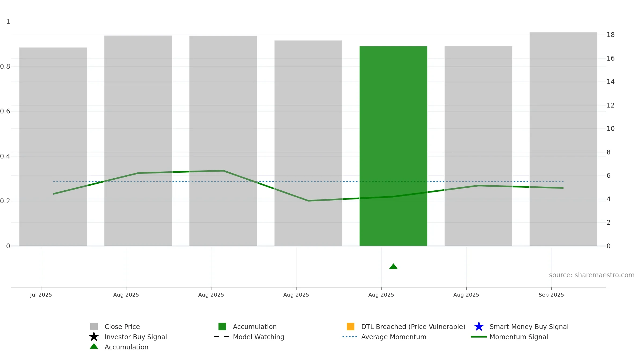Click the green Momentum Signal line icon
This screenshot has width=644, height=362.
pyautogui.click(x=479, y=337)
